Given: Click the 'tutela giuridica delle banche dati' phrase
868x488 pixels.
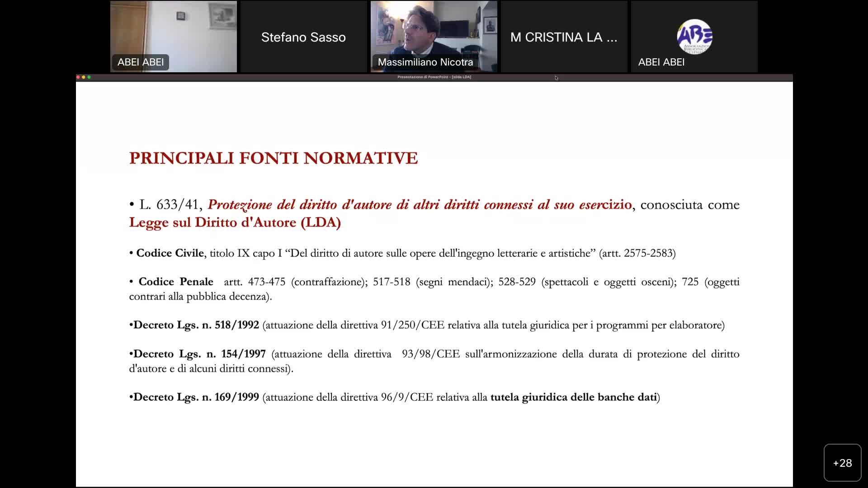Looking at the screenshot, I should tap(573, 397).
